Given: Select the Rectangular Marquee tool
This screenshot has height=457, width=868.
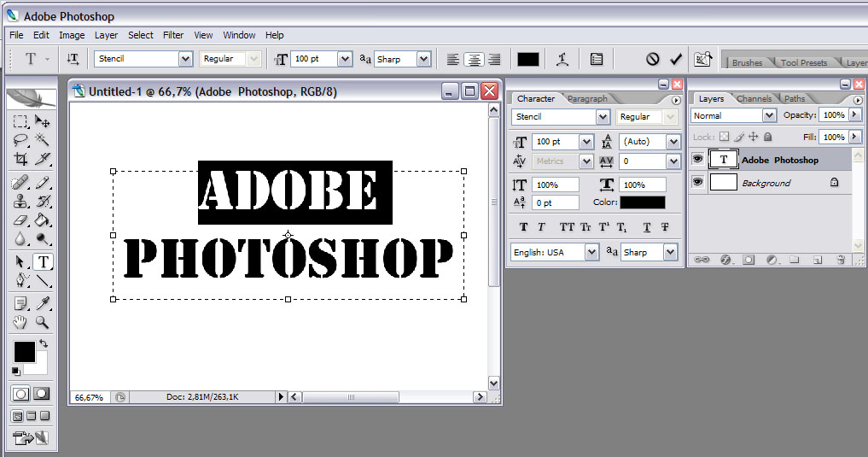Looking at the screenshot, I should coord(20,121).
